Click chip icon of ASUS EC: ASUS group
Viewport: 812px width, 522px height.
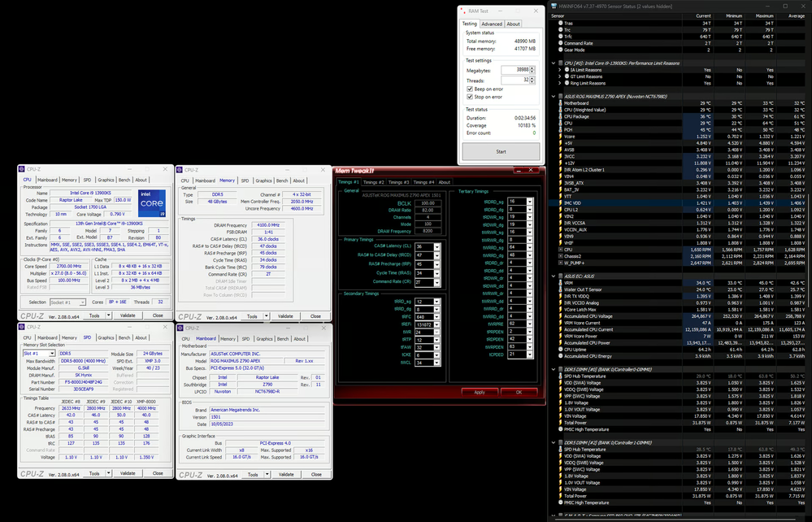click(x=560, y=276)
